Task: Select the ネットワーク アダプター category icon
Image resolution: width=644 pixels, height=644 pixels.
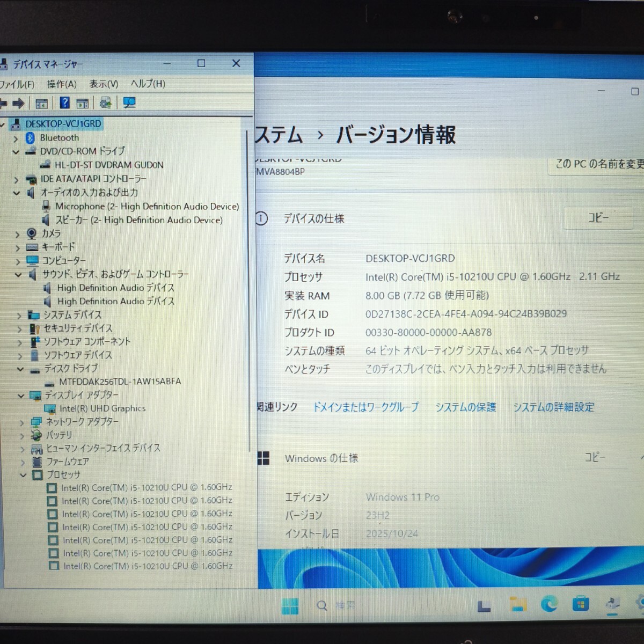Action: pyautogui.click(x=36, y=422)
